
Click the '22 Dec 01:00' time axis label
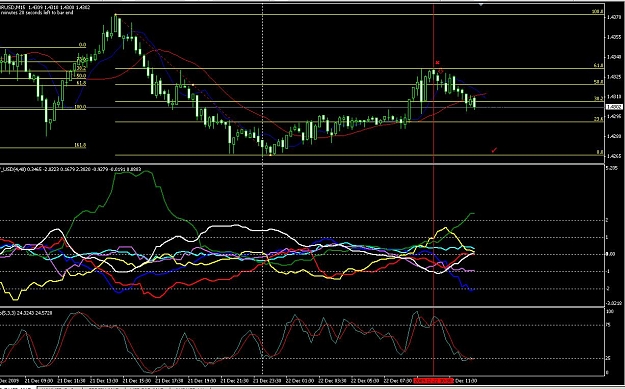(300, 380)
